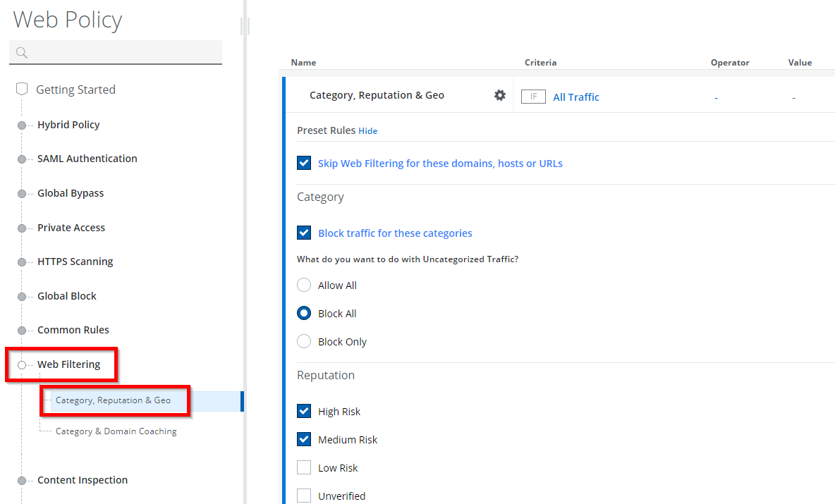Enable the Unverified reputation checkbox
The height and width of the screenshot is (504, 835).
(x=304, y=496)
